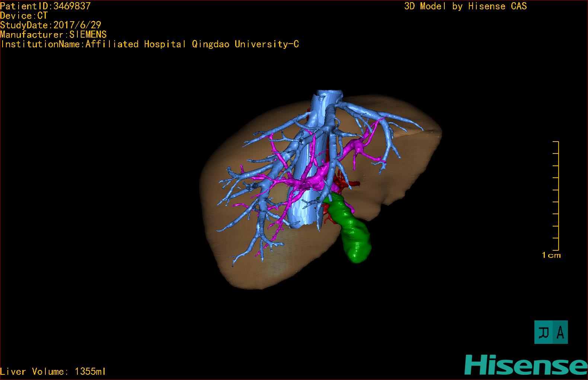This screenshot has width=588, height=380.
Task: Click the red hepatic artery structure
Action: pos(344,183)
